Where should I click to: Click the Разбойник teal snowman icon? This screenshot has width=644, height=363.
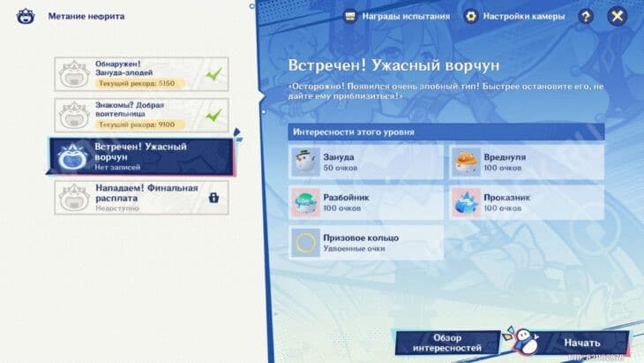coord(305,202)
